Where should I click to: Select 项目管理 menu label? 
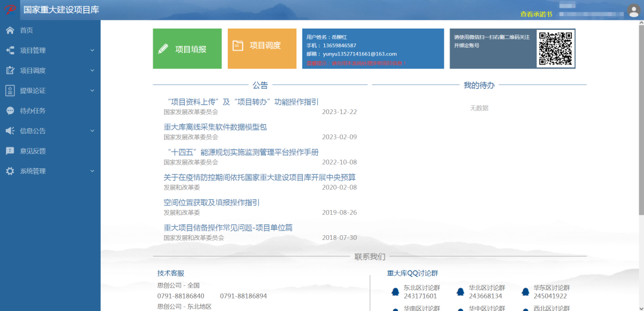33,50
